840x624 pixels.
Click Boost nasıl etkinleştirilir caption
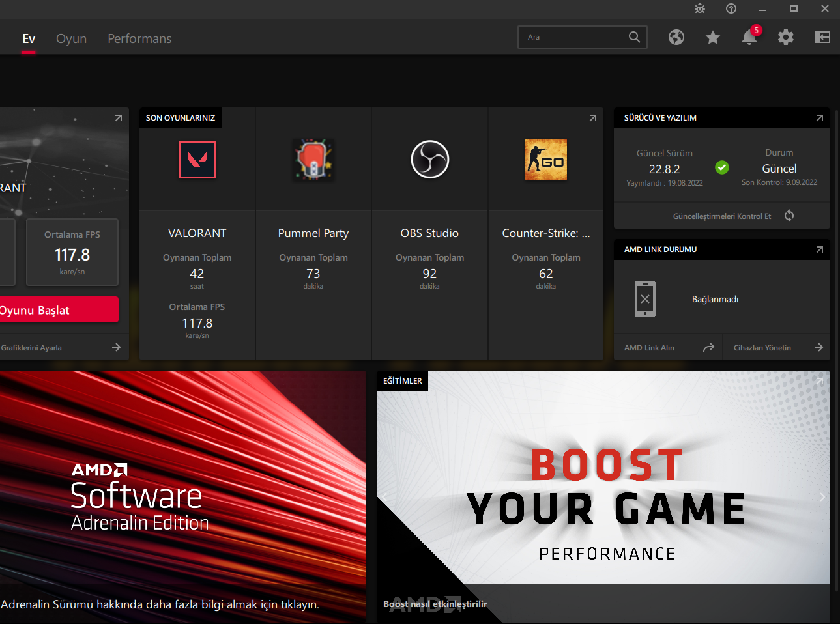point(435,604)
